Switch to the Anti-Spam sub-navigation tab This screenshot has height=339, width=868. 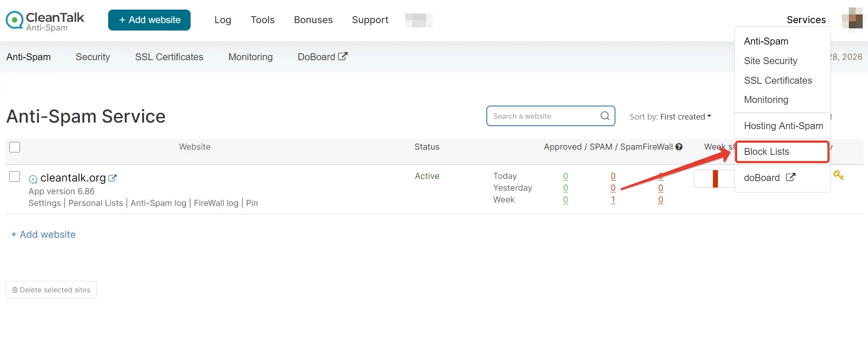coord(28,57)
